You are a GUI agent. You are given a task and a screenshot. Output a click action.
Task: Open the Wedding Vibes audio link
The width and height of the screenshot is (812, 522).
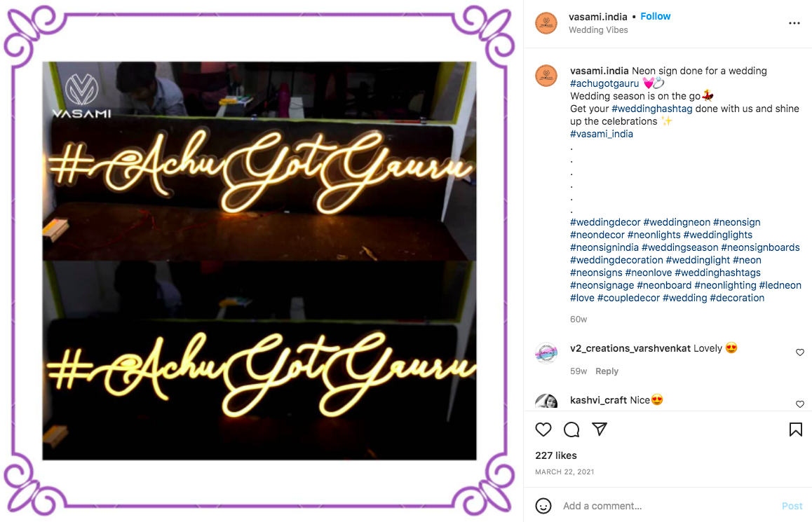598,30
